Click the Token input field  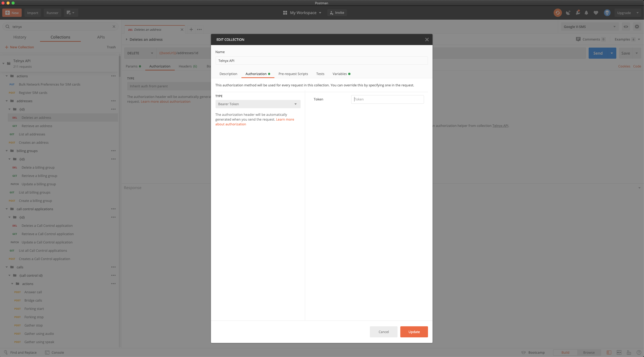coord(387,99)
